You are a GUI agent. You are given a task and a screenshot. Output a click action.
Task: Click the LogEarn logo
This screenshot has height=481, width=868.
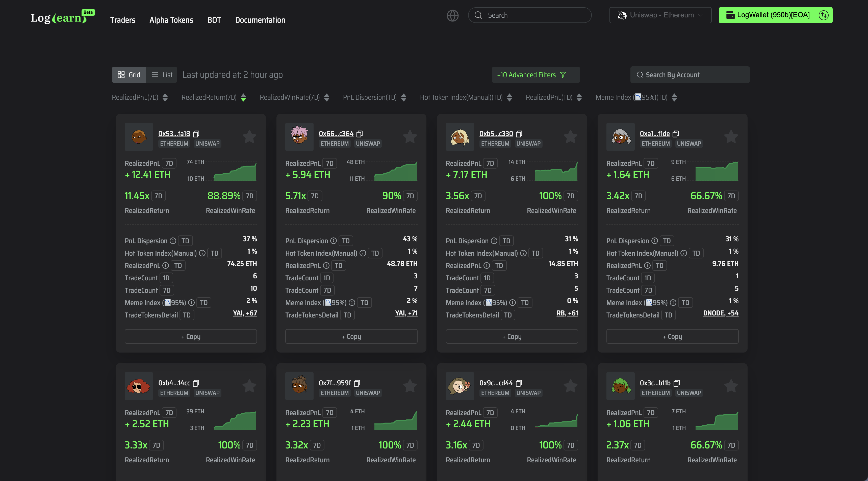63,17
